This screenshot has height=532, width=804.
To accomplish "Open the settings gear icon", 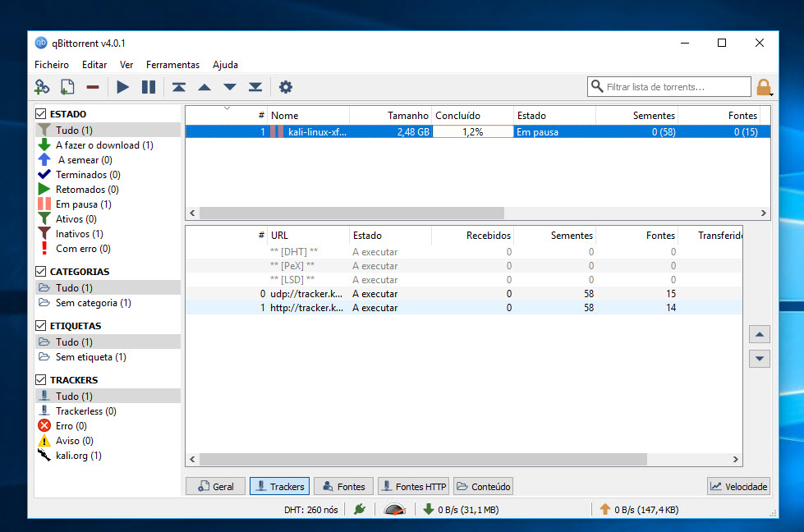I will point(285,86).
